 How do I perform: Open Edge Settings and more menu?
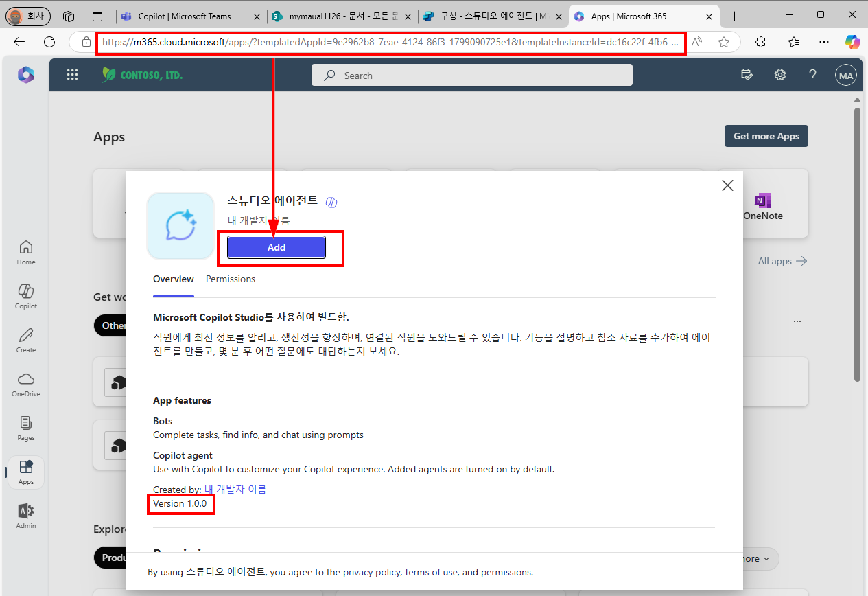click(x=824, y=42)
